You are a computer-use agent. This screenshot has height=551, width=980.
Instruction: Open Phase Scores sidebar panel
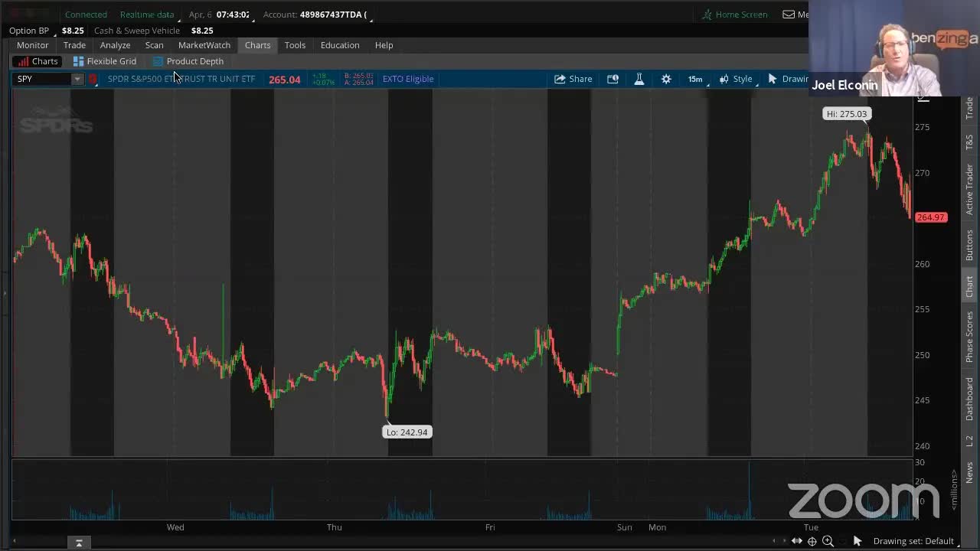coord(969,337)
